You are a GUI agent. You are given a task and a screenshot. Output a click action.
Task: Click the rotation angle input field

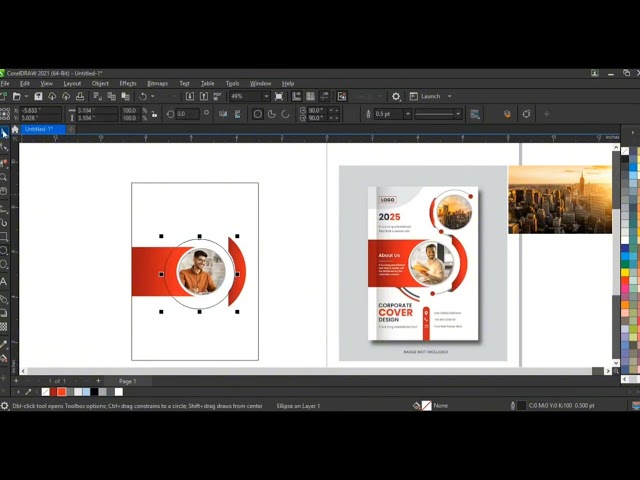pos(187,114)
